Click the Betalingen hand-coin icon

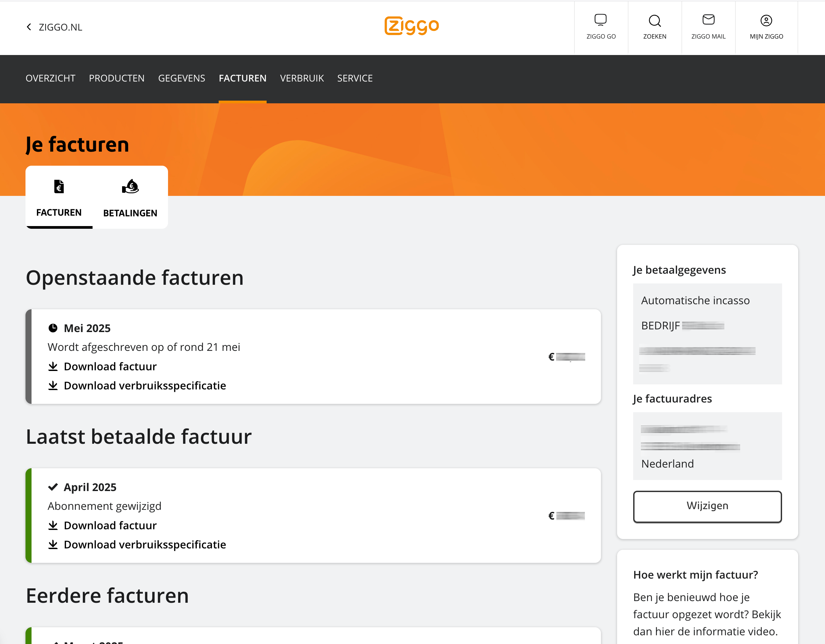pyautogui.click(x=130, y=186)
